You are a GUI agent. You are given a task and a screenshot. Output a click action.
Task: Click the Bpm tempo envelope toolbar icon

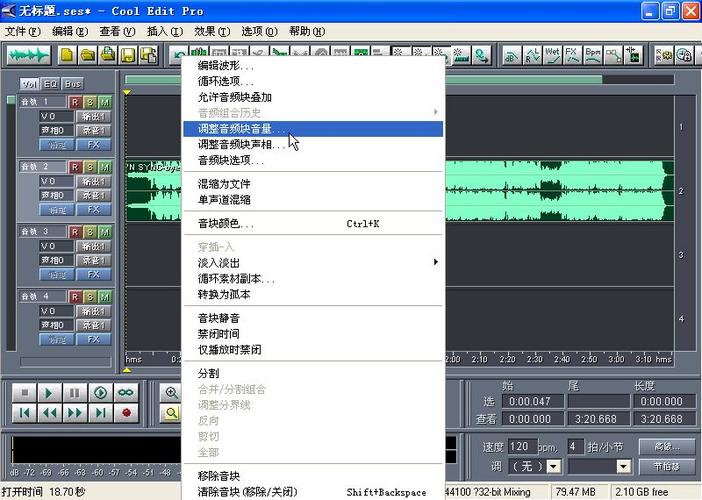[593, 56]
